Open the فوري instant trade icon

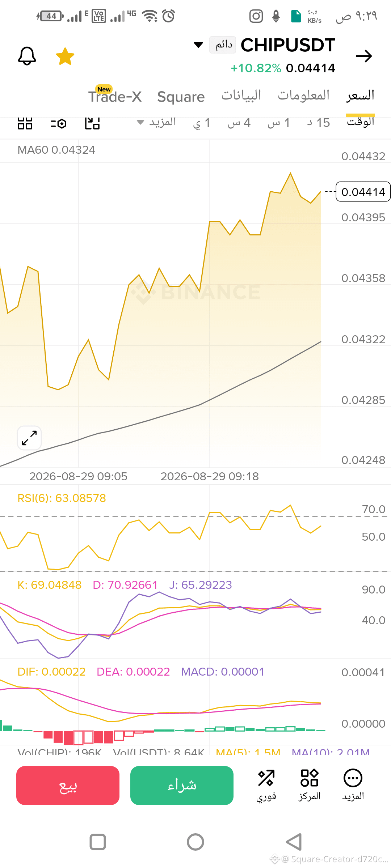click(x=266, y=785)
